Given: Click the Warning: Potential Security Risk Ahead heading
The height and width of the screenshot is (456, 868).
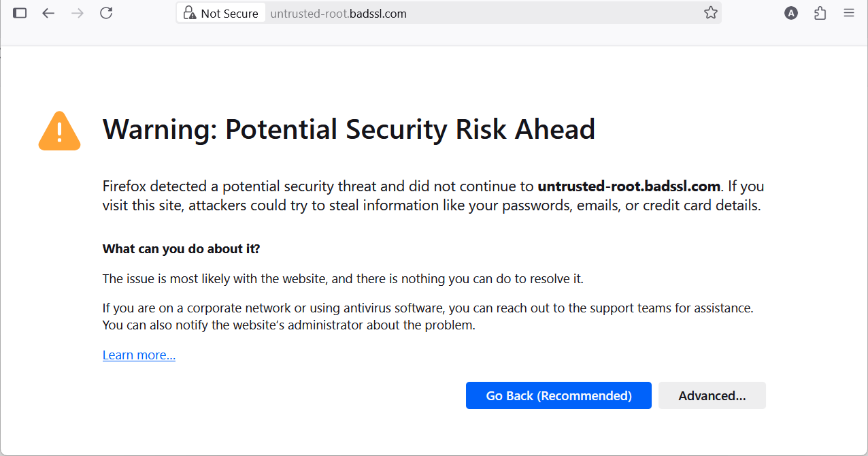Looking at the screenshot, I should click(x=348, y=129).
